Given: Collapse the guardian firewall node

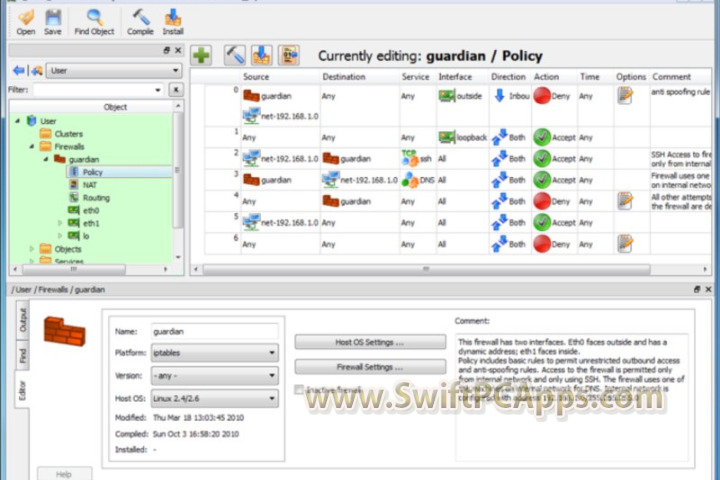Looking at the screenshot, I should click(x=46, y=159).
